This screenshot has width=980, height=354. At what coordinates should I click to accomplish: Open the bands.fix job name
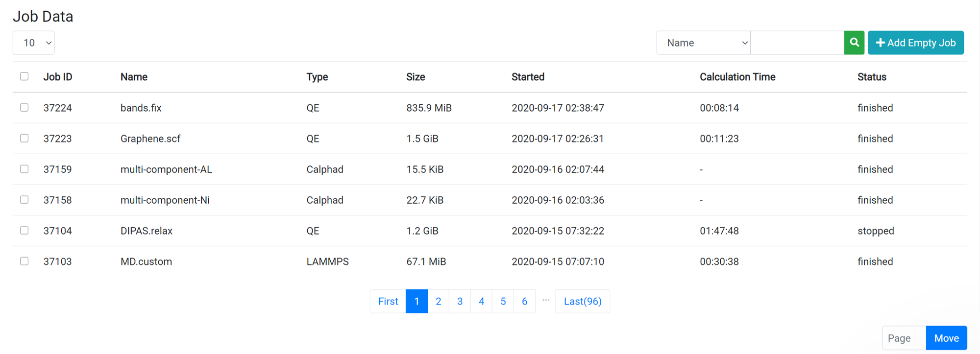(141, 108)
